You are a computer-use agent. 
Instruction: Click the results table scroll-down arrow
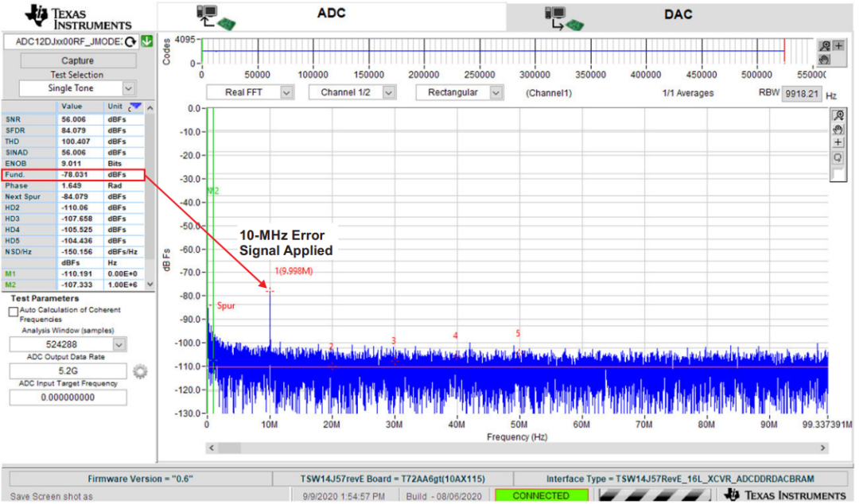click(x=150, y=285)
